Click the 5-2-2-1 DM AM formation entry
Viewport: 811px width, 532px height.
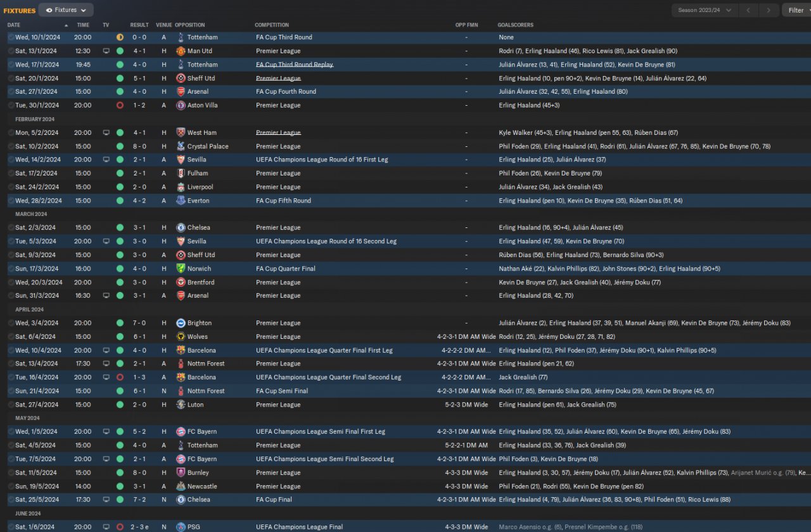[x=466, y=445]
